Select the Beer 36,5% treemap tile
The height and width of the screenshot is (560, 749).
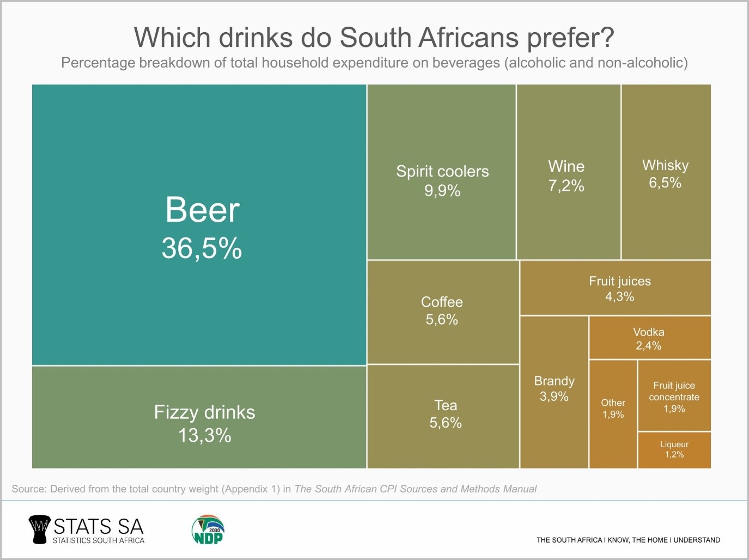[x=199, y=224]
